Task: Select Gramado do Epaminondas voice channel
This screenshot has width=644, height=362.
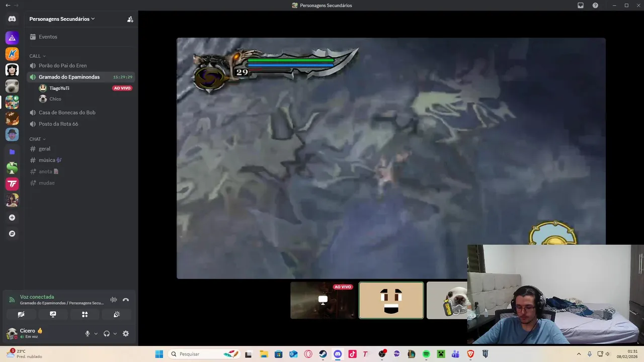Action: [80, 77]
